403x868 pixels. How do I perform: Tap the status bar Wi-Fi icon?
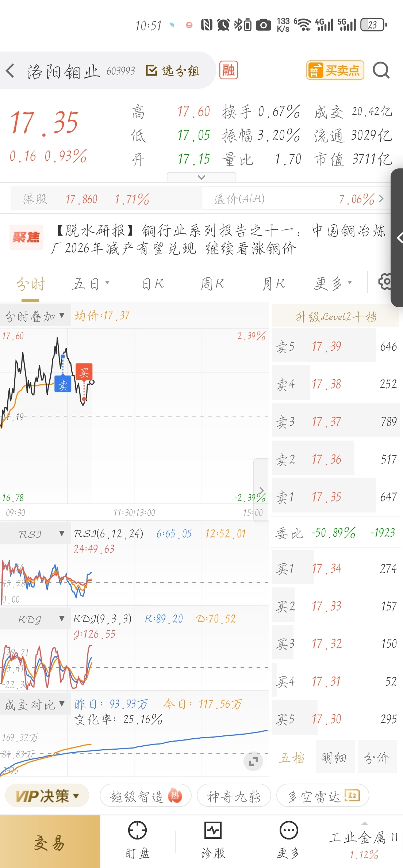[x=303, y=25]
